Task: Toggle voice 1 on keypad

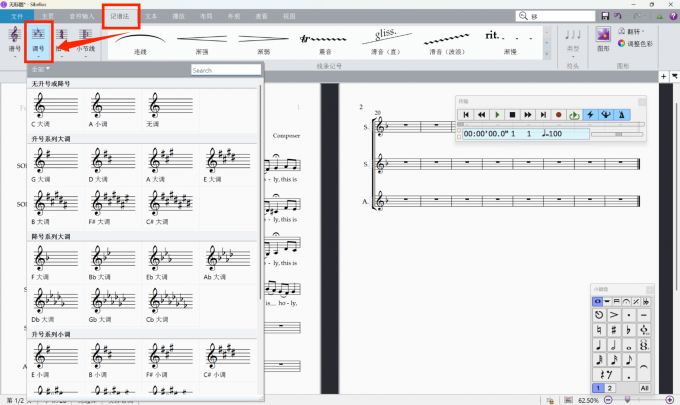Action: point(598,388)
